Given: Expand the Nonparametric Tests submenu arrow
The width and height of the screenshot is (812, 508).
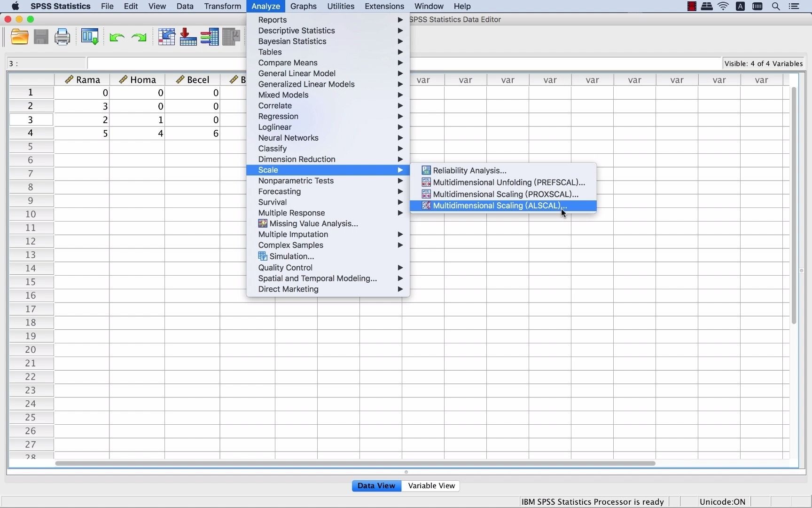Looking at the screenshot, I should pos(400,181).
